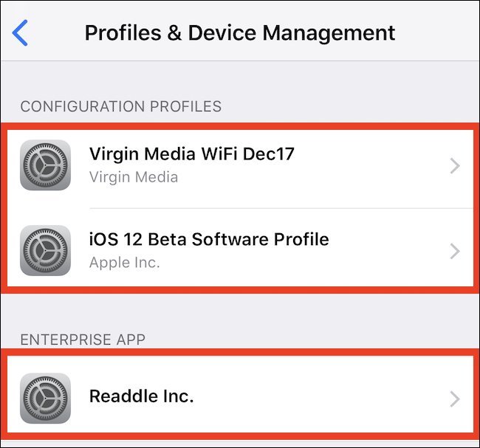Image resolution: width=480 pixels, height=448 pixels.
Task: Click the ENTERPRISE APP section header
Action: click(x=83, y=340)
